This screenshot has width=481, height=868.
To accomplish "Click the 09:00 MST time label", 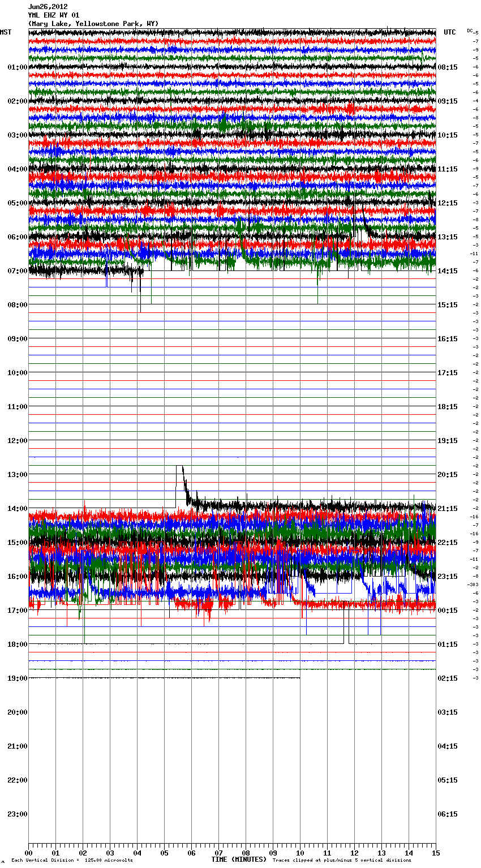I will click(x=18, y=339).
